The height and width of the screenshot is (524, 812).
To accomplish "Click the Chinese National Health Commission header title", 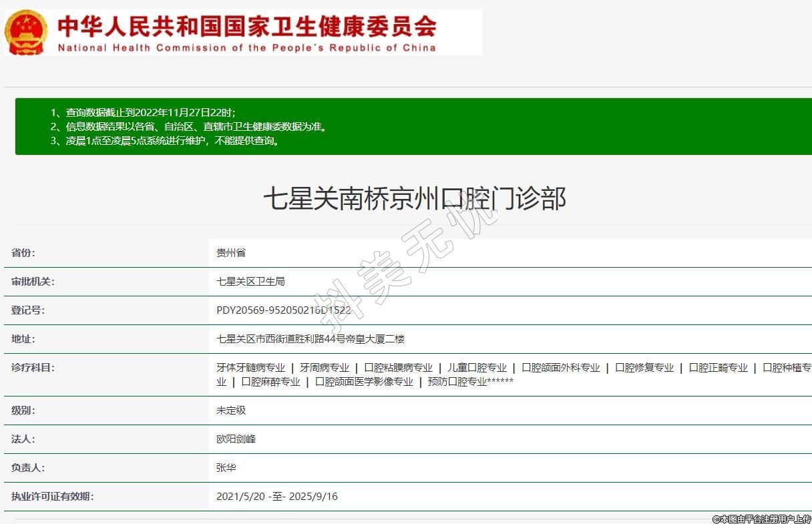I will (x=246, y=26).
